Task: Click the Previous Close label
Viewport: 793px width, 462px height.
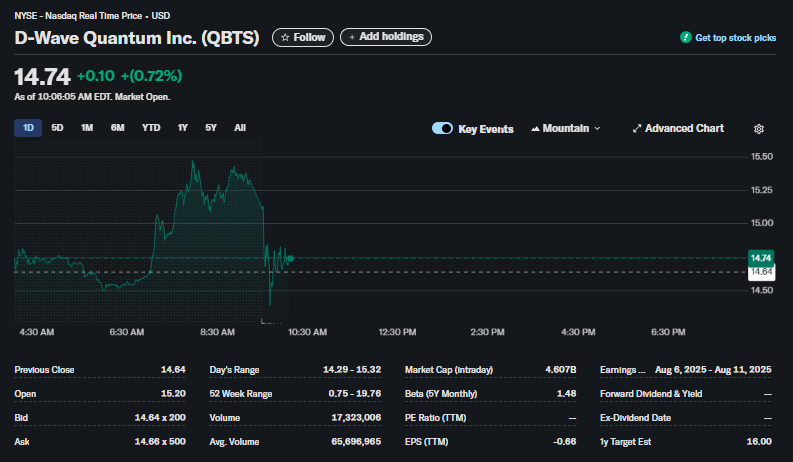Action: 44,370
